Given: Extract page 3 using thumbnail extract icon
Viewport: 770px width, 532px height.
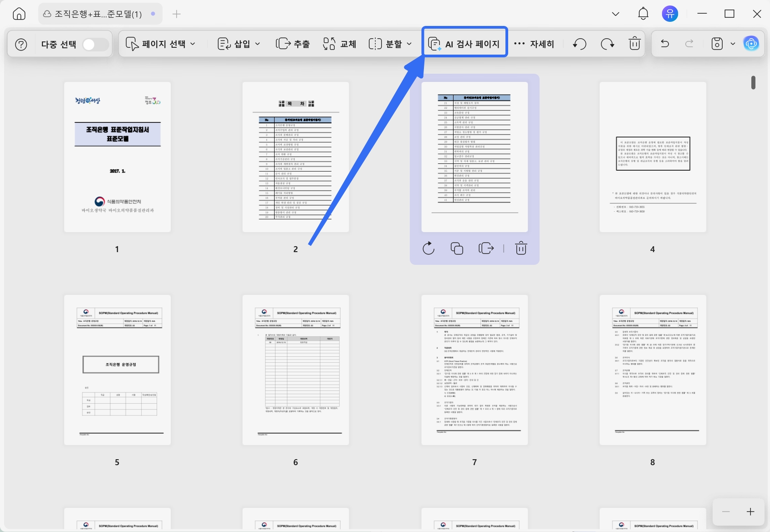Looking at the screenshot, I should (486, 248).
